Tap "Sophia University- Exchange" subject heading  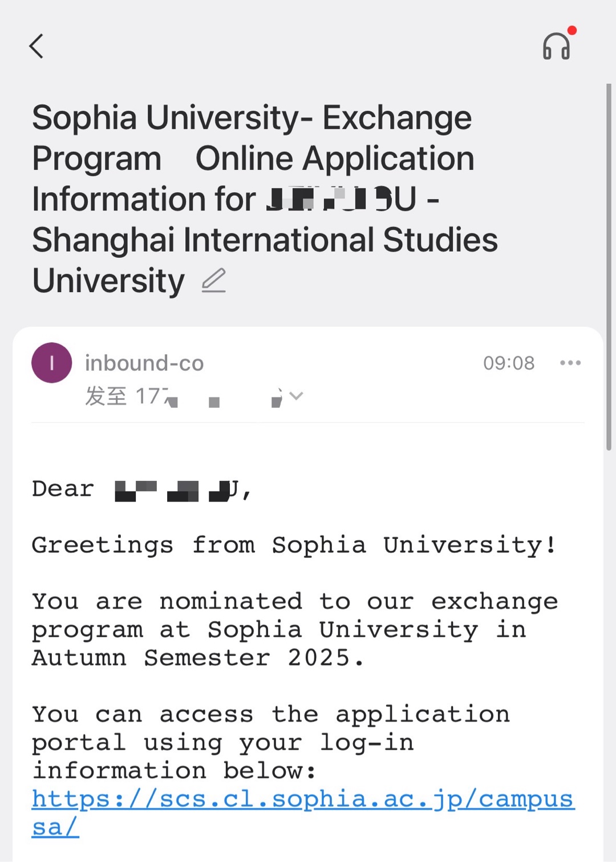[252, 118]
